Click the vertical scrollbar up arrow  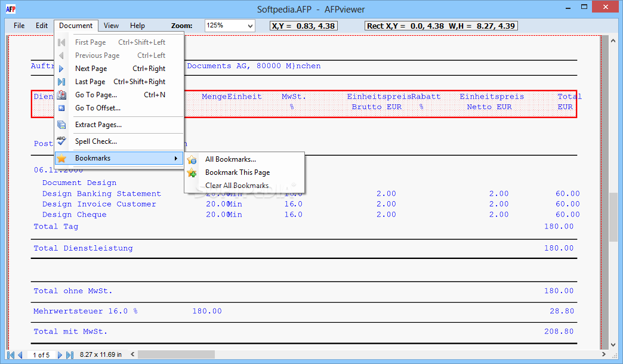pyautogui.click(x=613, y=41)
